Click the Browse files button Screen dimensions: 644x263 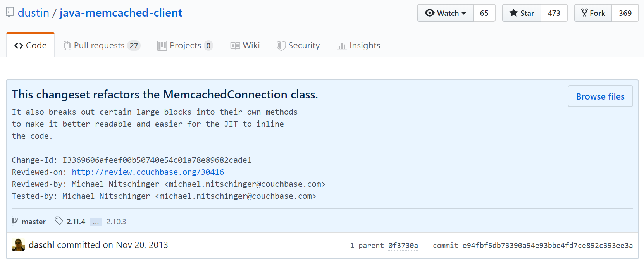coord(600,96)
